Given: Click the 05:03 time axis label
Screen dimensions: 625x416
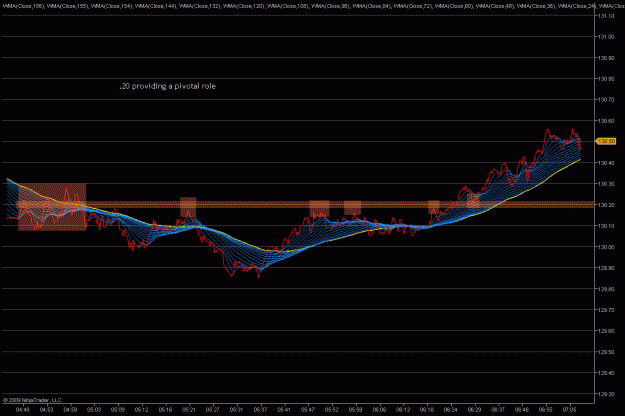Looking at the screenshot, I should [94, 410].
